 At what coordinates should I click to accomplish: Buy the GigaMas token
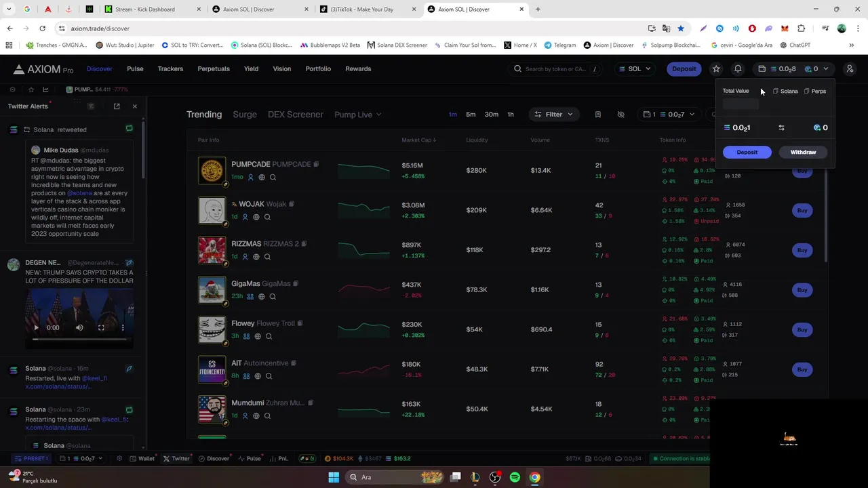click(802, 290)
